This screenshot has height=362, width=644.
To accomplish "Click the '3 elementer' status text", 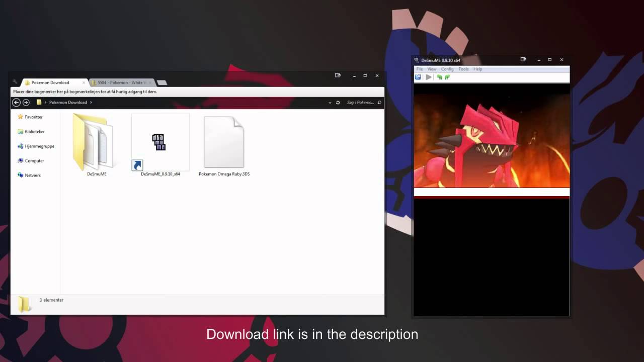I will 51,300.
